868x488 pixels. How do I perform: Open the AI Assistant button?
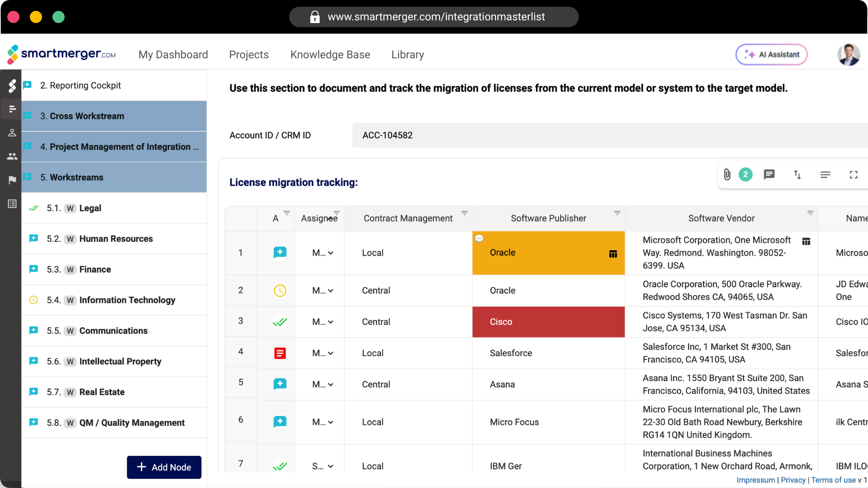771,55
